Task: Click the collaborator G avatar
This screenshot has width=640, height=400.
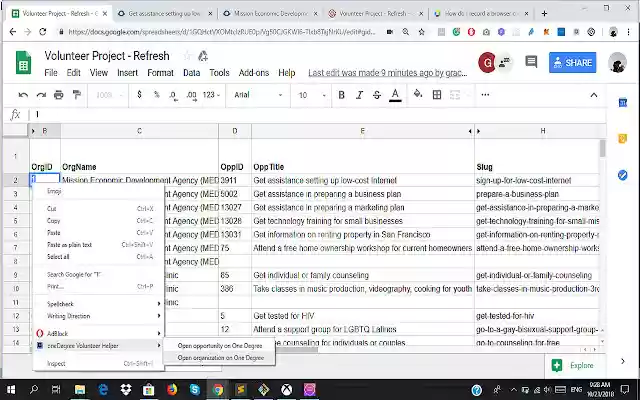Action: [487, 62]
